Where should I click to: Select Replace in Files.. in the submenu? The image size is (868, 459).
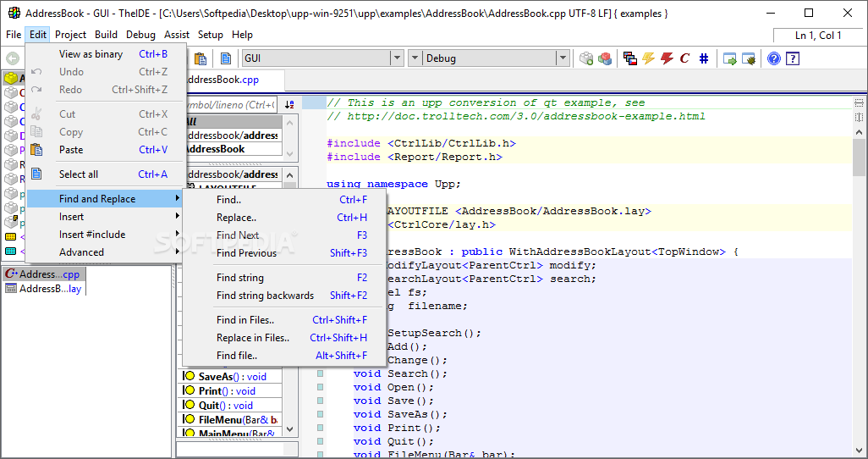click(284, 338)
